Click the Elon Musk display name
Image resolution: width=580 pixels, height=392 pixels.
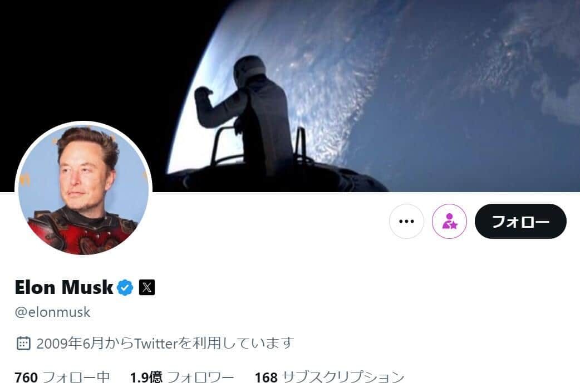point(64,287)
